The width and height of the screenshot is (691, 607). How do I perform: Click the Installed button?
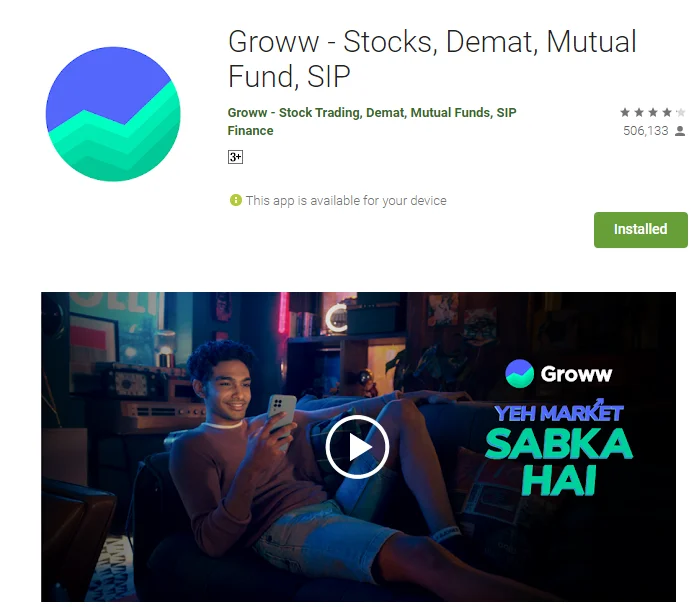point(640,230)
